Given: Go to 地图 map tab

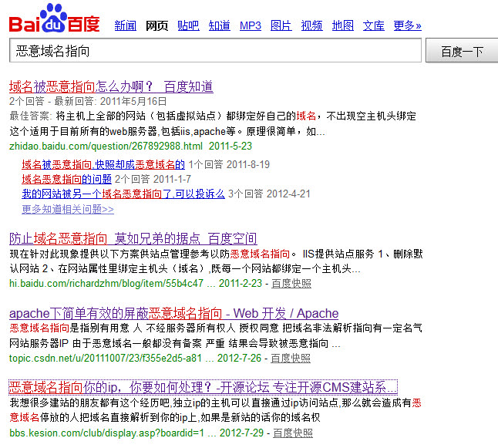Looking at the screenshot, I should pos(342,25).
